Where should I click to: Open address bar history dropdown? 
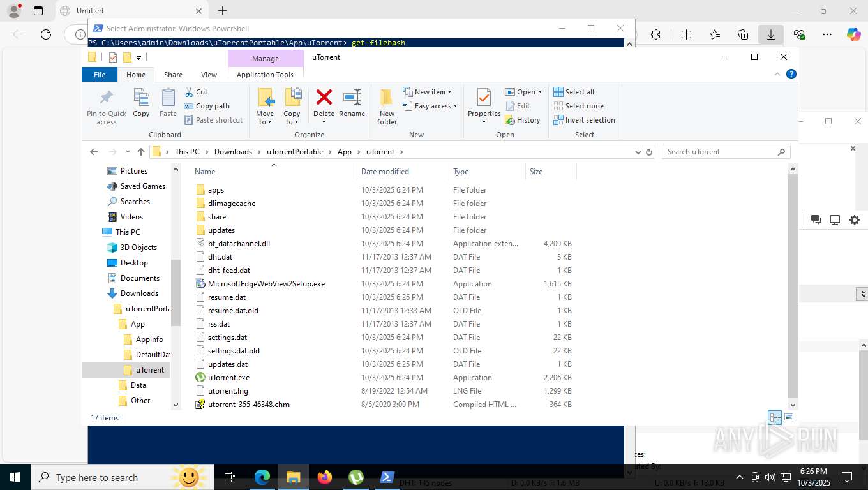coord(638,152)
